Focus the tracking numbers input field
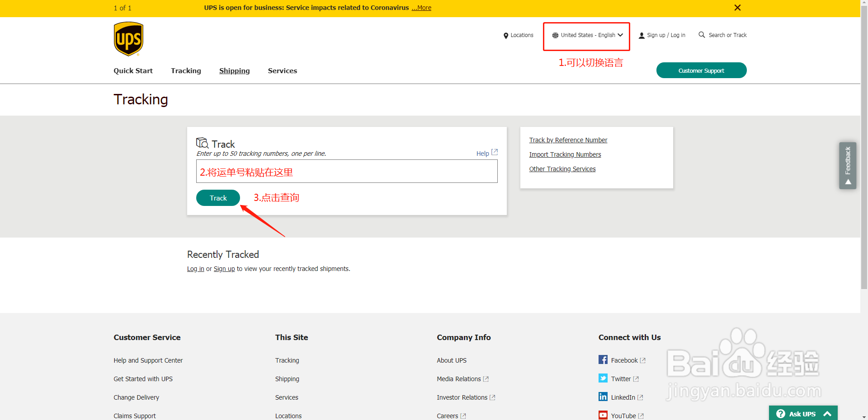868x420 pixels. pyautogui.click(x=347, y=171)
